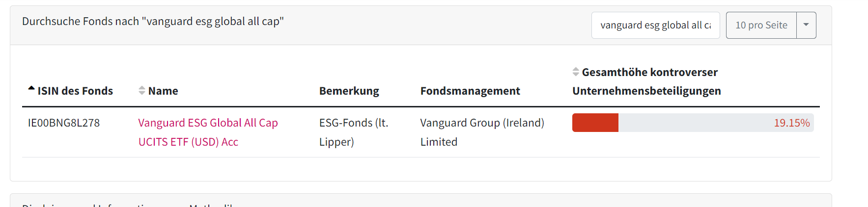
Task: Focus the fund search input field
Action: click(655, 25)
